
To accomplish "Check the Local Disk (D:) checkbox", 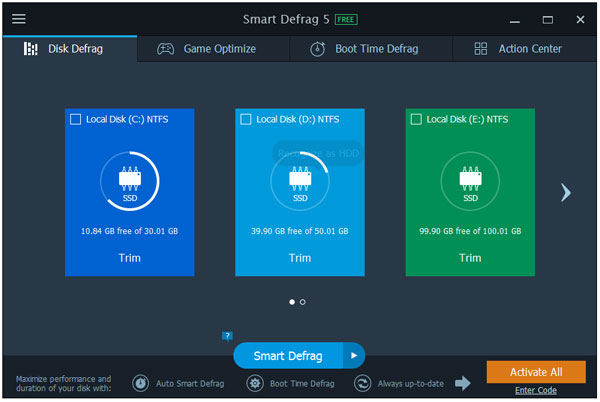I will [x=246, y=120].
